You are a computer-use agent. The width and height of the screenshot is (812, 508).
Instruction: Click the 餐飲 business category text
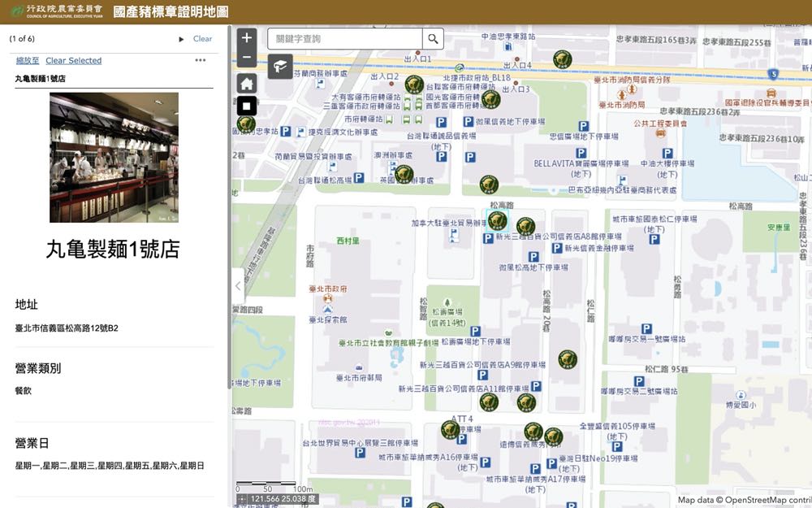(x=24, y=391)
